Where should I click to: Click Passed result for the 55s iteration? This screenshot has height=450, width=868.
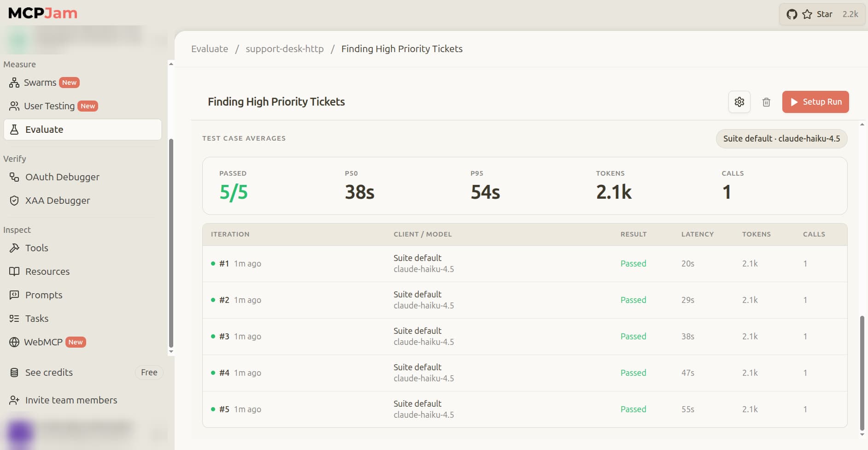(633, 409)
